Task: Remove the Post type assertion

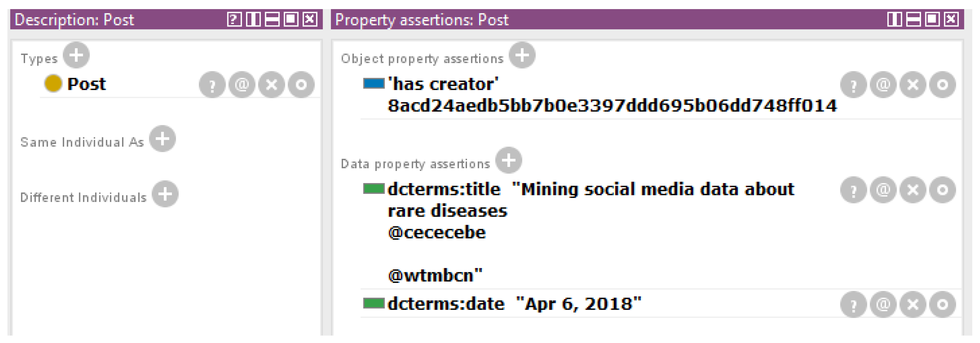Action: (272, 85)
